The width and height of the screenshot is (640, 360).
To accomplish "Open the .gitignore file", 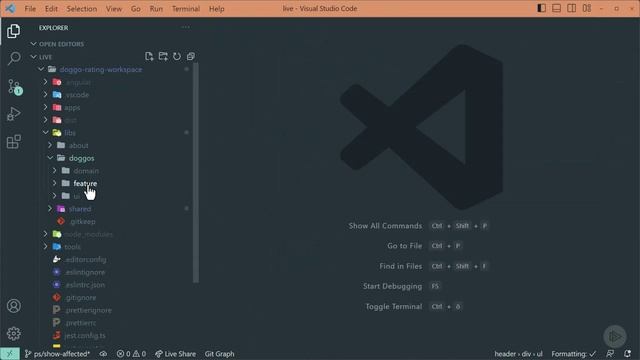I will [80, 297].
